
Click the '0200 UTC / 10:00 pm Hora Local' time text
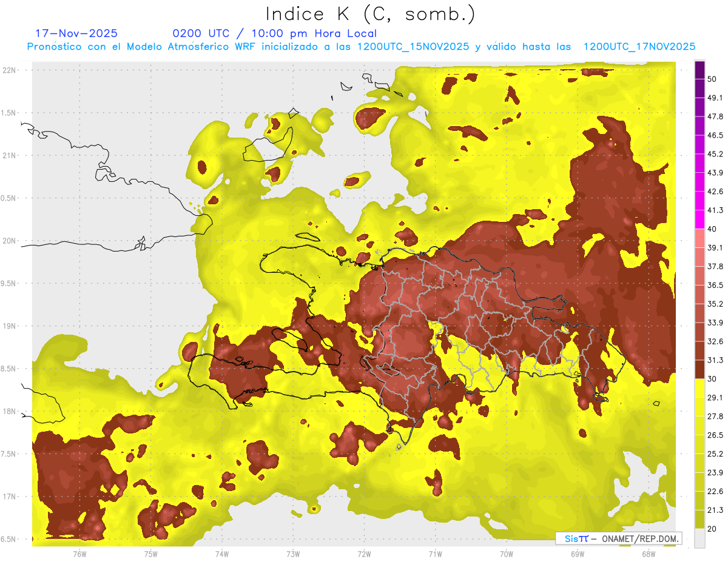point(274,33)
